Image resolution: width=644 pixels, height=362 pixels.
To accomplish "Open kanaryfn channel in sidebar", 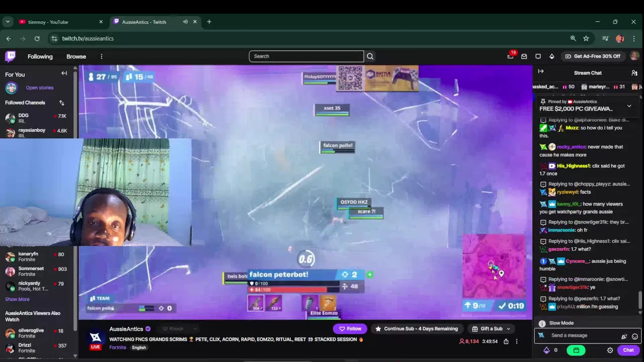I will [36, 256].
